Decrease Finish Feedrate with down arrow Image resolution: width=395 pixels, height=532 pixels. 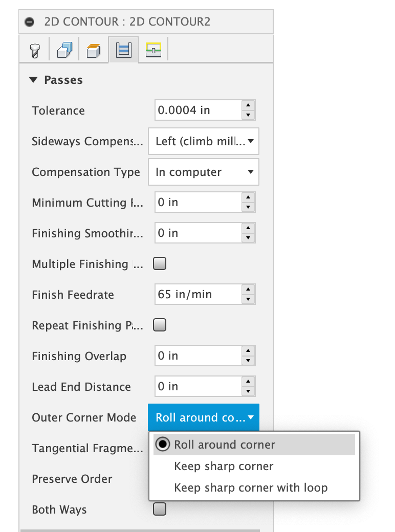(248, 299)
